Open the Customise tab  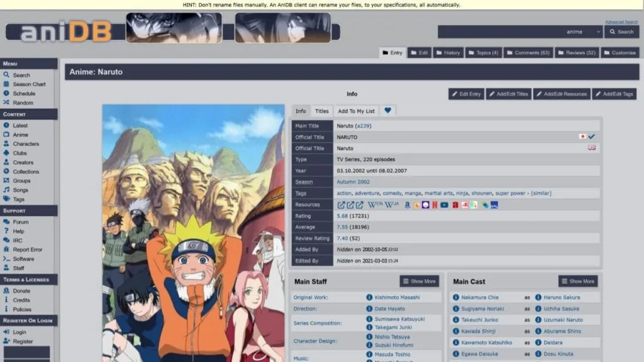click(x=619, y=53)
